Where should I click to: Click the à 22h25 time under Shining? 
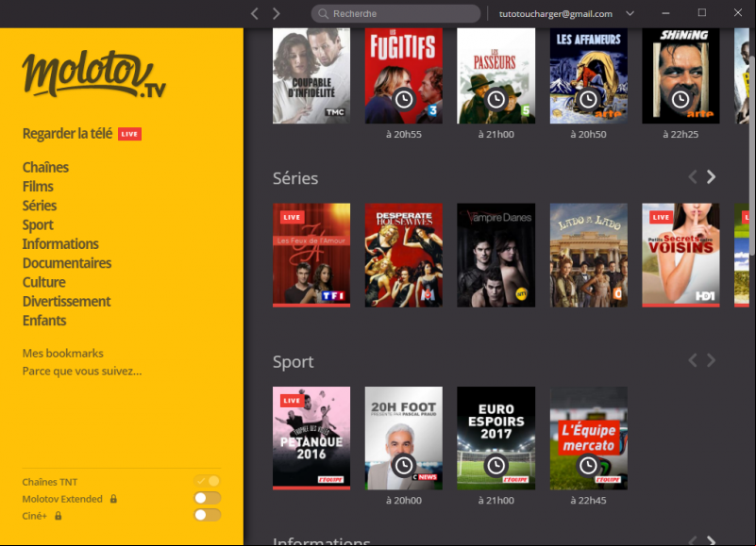[680, 135]
